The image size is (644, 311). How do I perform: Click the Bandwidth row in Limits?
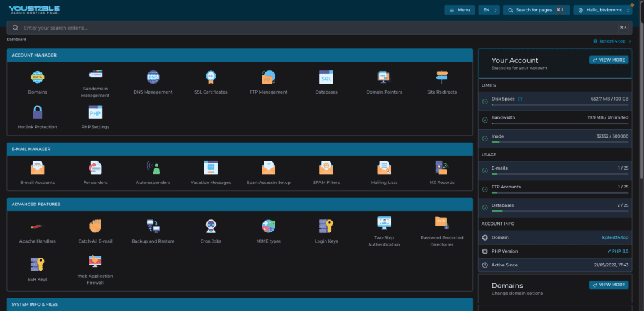tap(555, 120)
